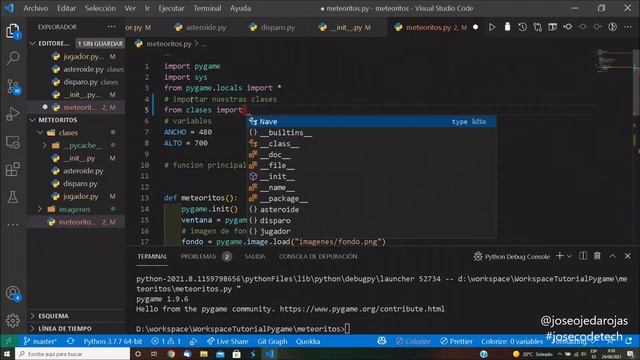Open the Search view in activity bar
640x360 pixels.
click(x=13, y=58)
